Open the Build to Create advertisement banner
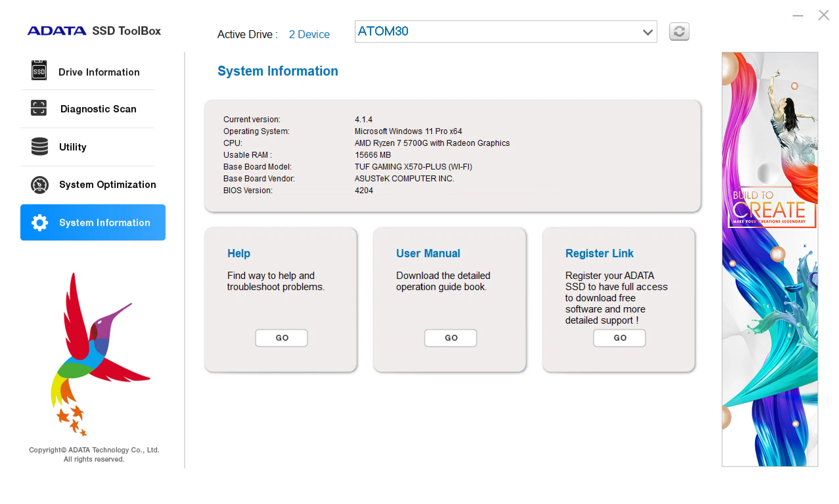This screenshot has height=504, width=839. [x=769, y=259]
